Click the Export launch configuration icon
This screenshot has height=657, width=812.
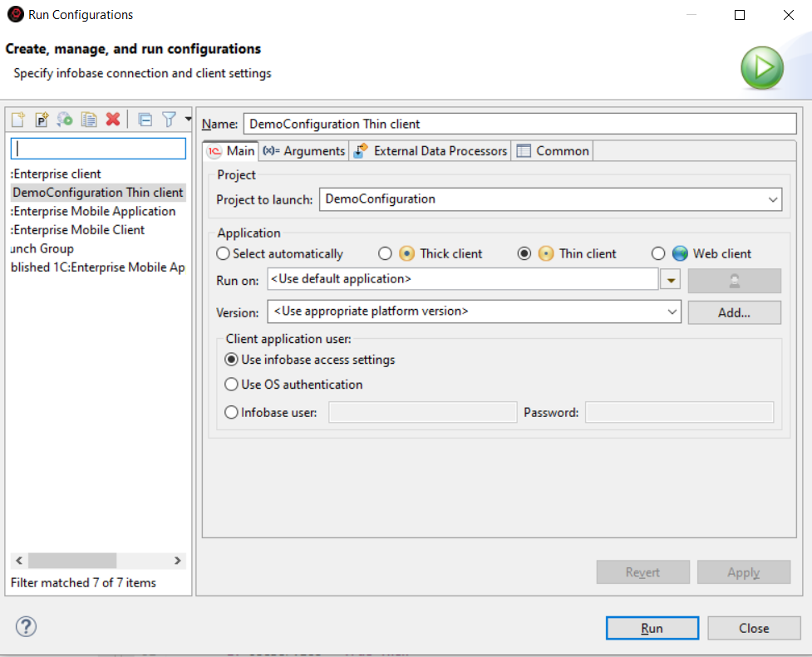click(65, 120)
